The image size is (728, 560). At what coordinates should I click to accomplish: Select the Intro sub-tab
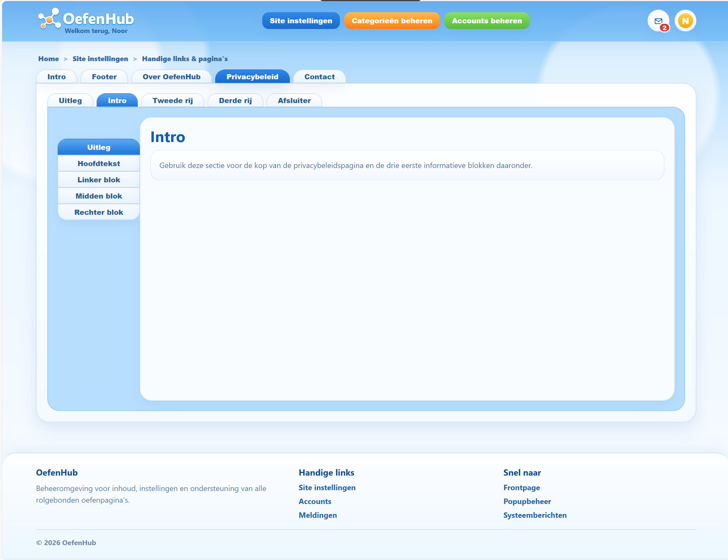tap(117, 100)
